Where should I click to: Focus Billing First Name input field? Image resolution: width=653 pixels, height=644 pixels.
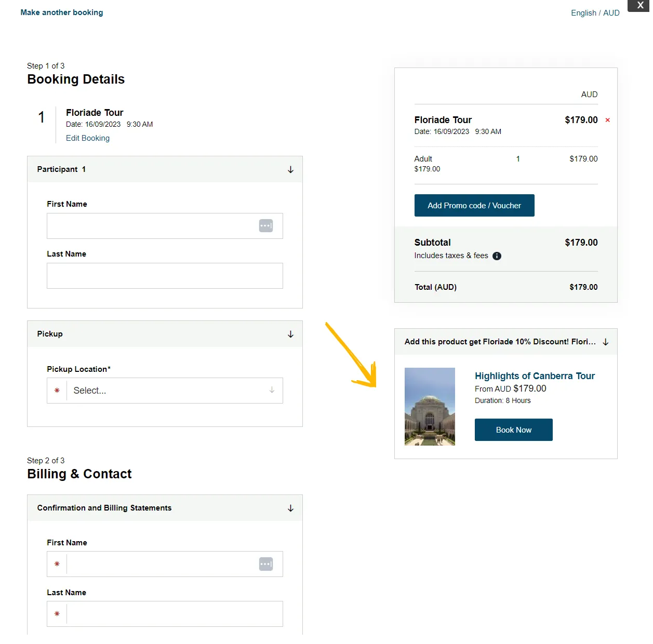(165, 564)
